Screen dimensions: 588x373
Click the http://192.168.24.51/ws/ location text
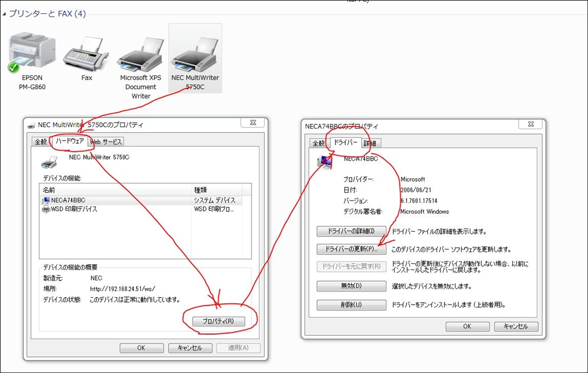pyautogui.click(x=122, y=289)
